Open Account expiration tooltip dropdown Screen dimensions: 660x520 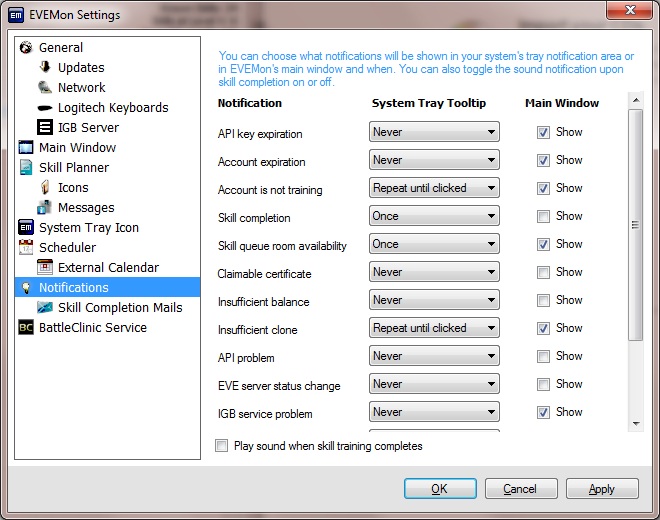434,160
